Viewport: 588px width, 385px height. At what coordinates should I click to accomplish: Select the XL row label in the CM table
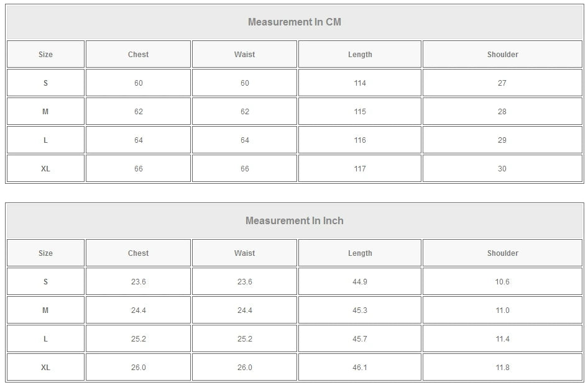[45, 169]
